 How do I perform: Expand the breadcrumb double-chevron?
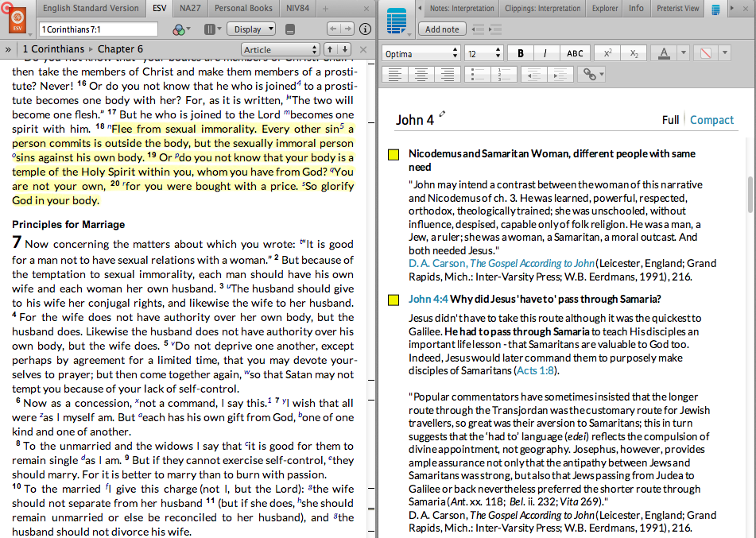pyautogui.click(x=8, y=49)
